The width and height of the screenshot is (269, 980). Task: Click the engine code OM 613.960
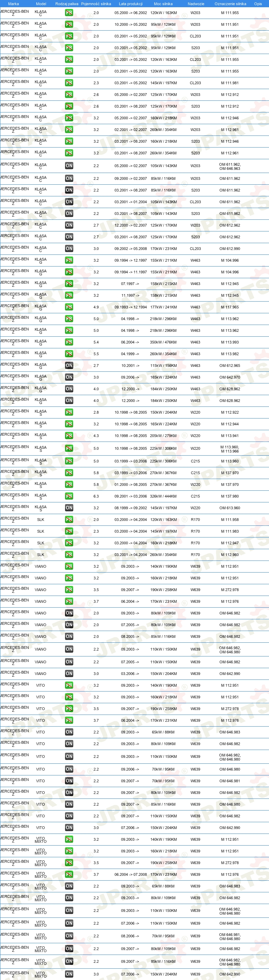point(230,508)
